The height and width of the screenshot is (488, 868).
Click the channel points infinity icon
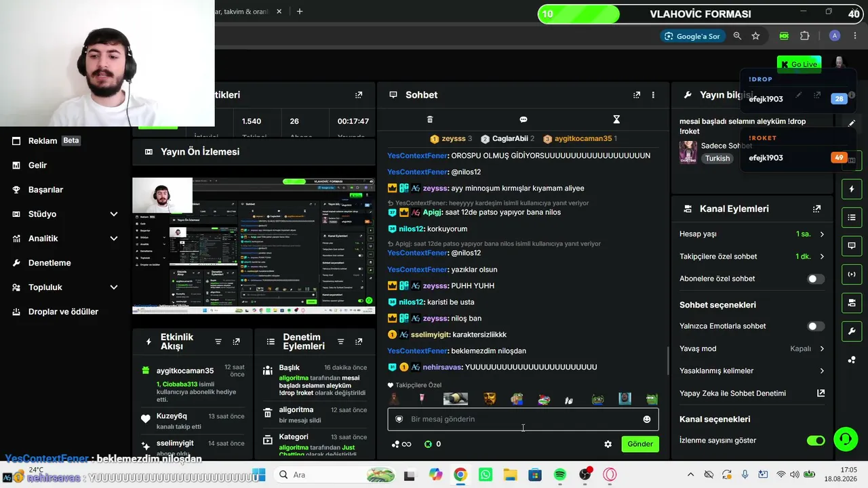[x=401, y=444]
